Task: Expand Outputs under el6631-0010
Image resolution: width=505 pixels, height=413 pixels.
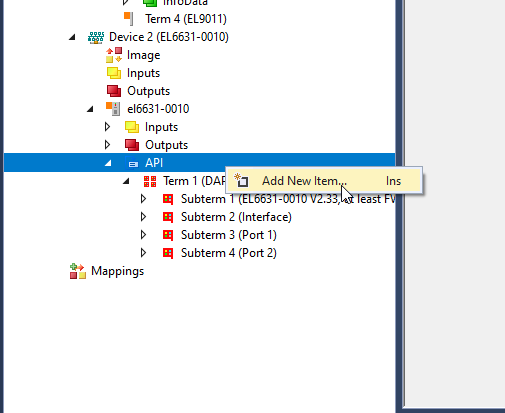Action: coord(107,145)
